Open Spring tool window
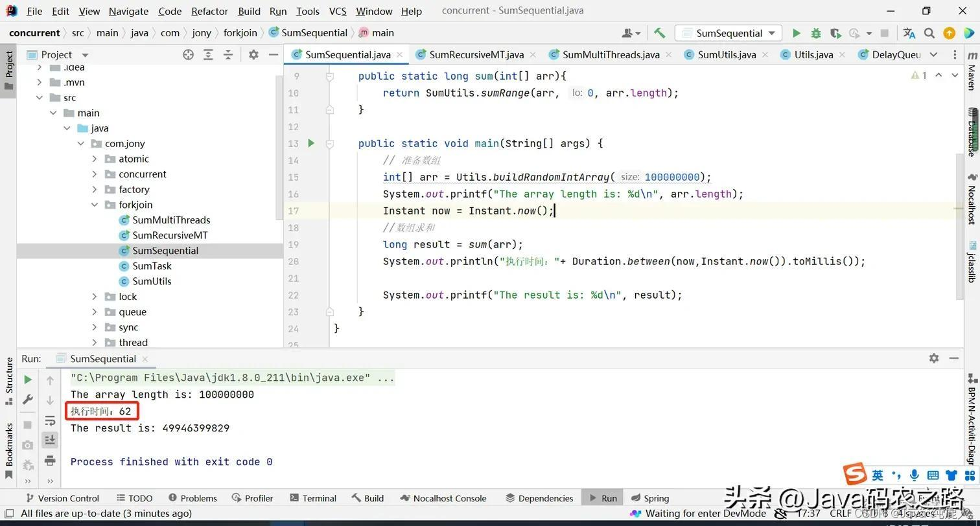The width and height of the screenshot is (980, 526). [x=649, y=498]
